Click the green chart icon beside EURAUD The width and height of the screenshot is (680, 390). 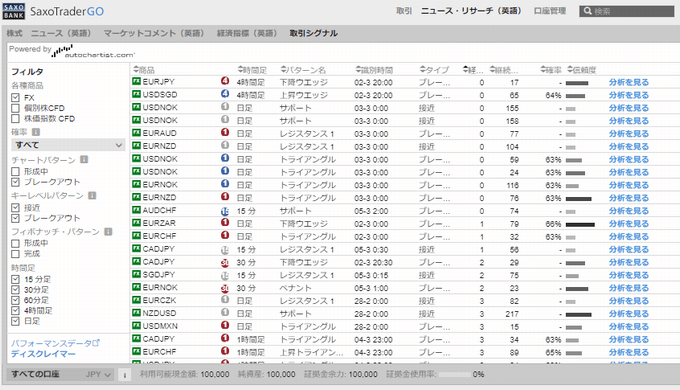(x=136, y=133)
